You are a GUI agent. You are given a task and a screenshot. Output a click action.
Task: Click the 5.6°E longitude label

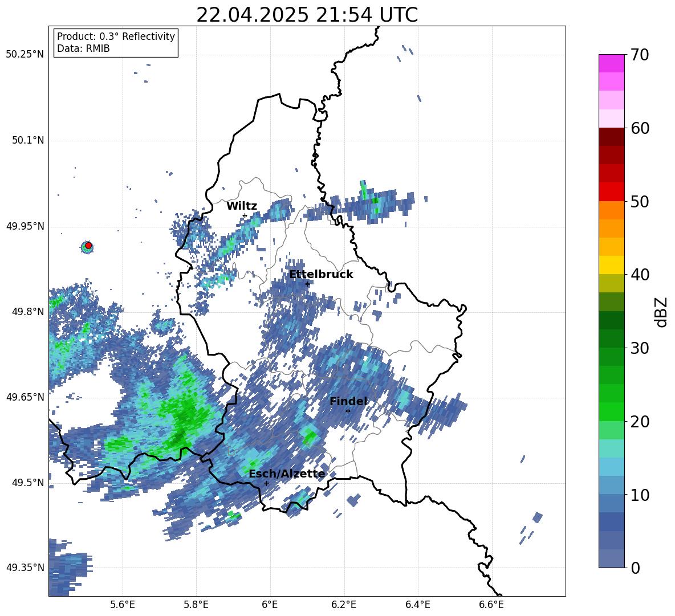tap(123, 605)
